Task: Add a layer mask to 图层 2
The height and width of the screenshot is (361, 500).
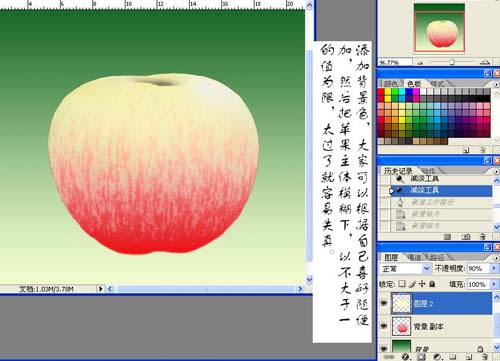Action: pyautogui.click(x=421, y=357)
